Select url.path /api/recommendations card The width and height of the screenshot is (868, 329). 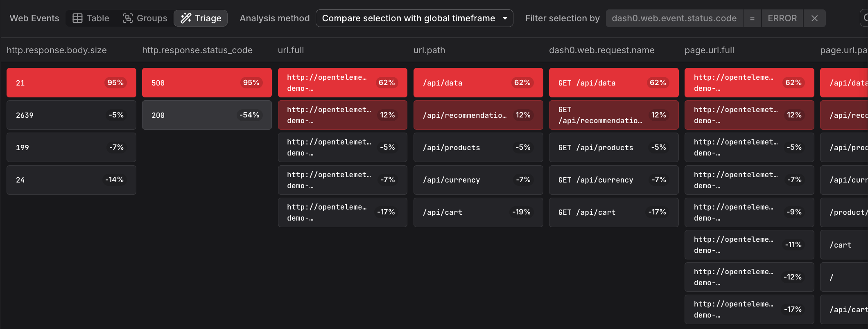click(x=478, y=115)
